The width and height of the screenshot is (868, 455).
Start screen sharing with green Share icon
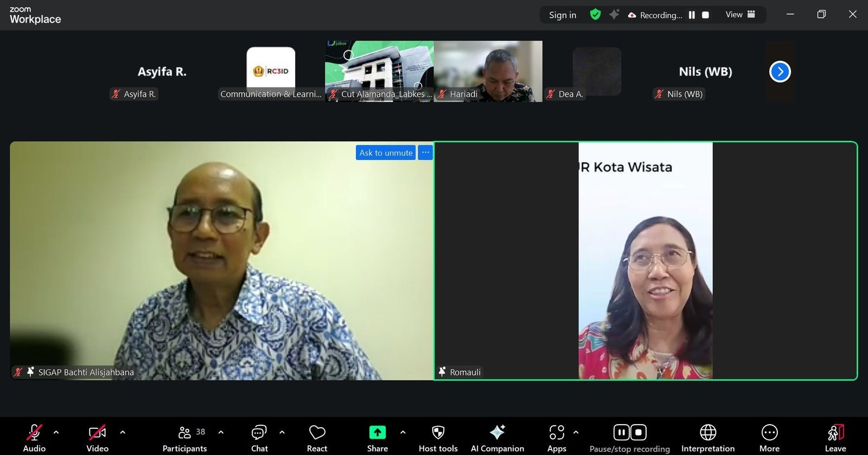(377, 433)
